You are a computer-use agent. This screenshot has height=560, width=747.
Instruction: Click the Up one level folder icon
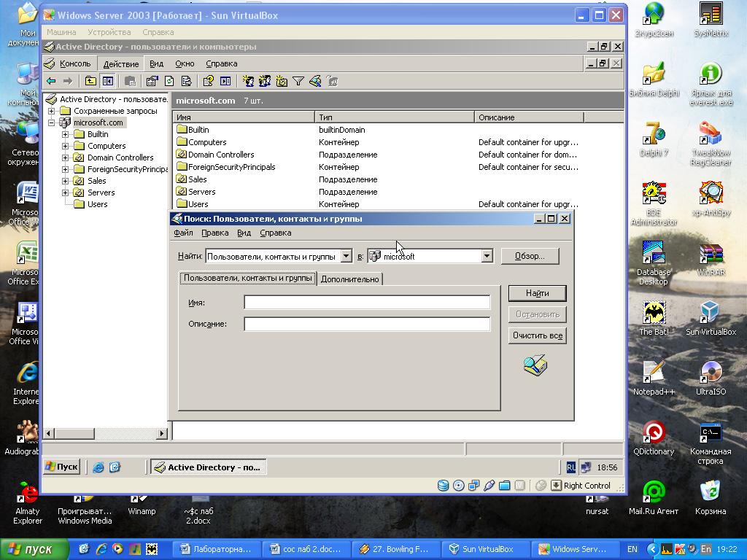(90, 82)
